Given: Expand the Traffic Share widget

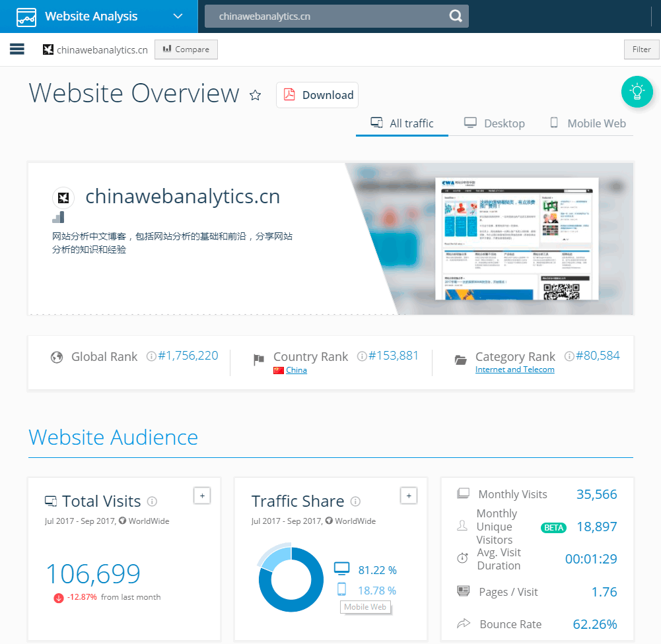Looking at the screenshot, I should [409, 496].
